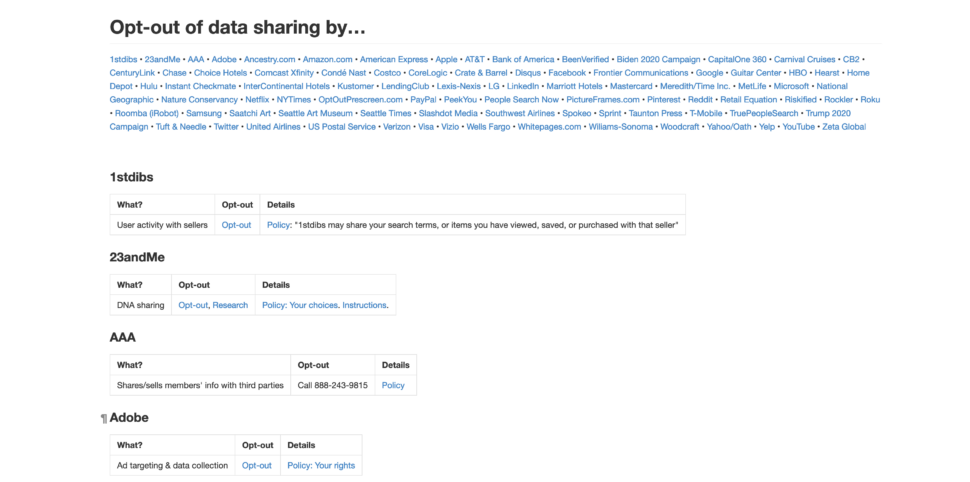
Task: Open the Amazon.com index link
Action: point(327,59)
